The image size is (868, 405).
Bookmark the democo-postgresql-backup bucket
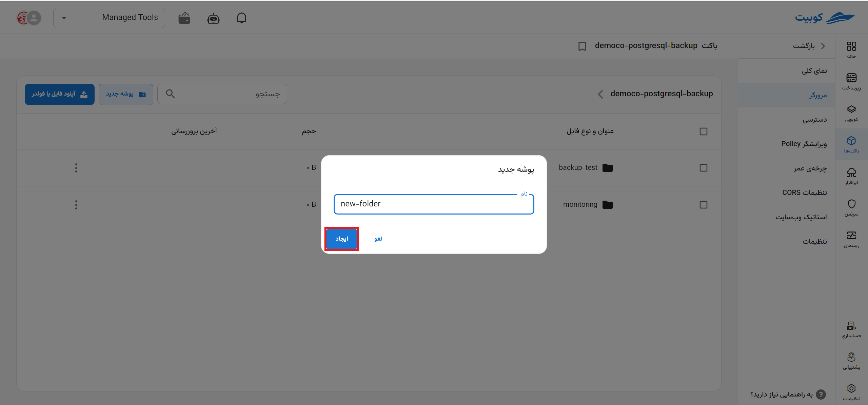[x=582, y=46]
